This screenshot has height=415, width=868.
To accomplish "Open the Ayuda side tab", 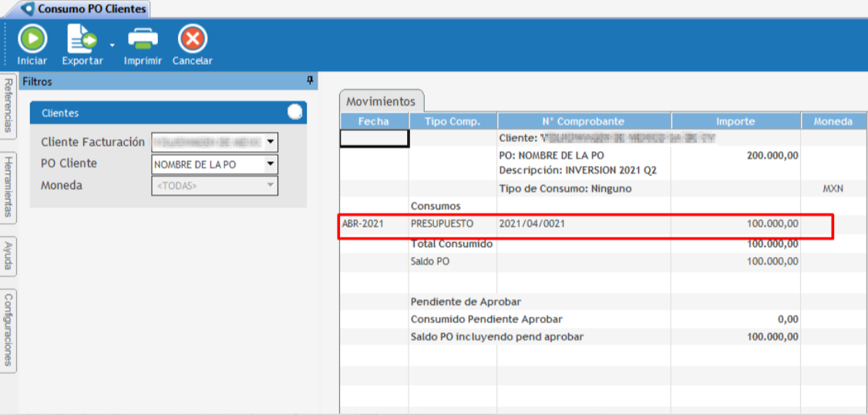I will pos(8,255).
